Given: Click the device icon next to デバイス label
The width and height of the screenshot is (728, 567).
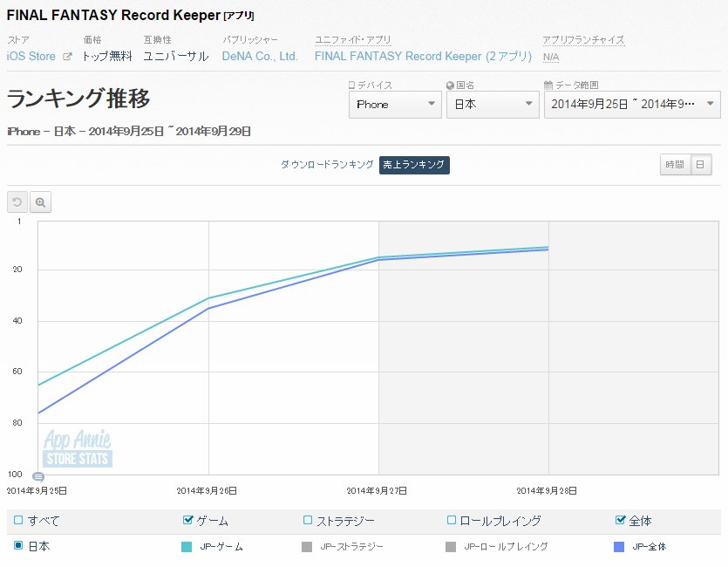Looking at the screenshot, I should click(351, 85).
